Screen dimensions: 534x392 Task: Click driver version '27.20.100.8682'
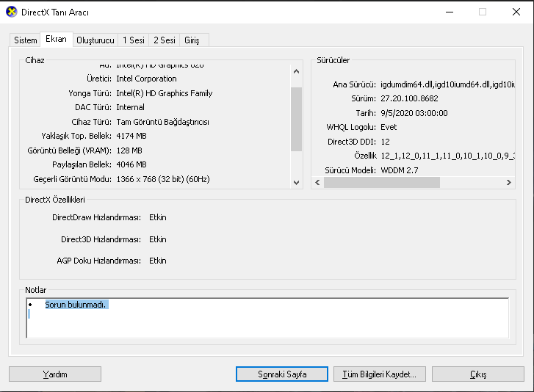pos(409,98)
